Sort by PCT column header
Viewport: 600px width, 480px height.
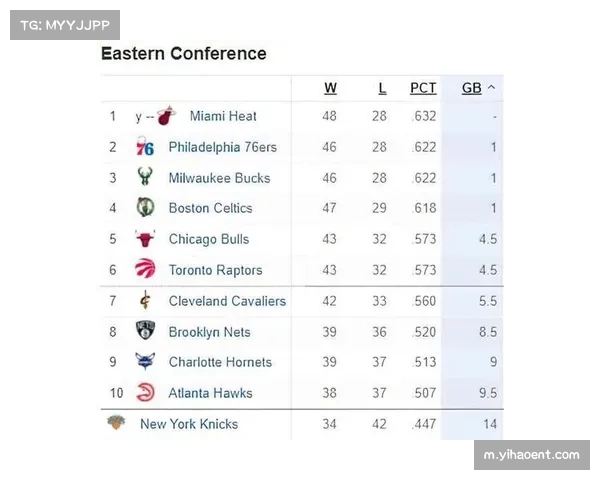(x=423, y=88)
